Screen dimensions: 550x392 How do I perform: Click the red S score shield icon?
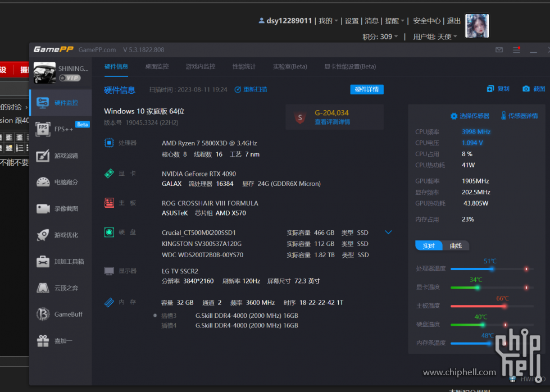pyautogui.click(x=300, y=117)
